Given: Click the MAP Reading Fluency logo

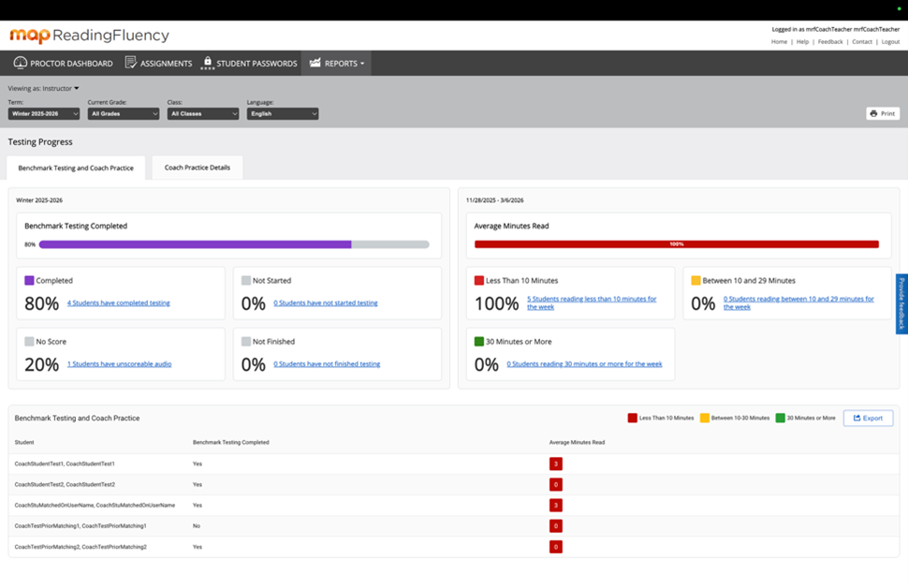Looking at the screenshot, I should tap(90, 36).
